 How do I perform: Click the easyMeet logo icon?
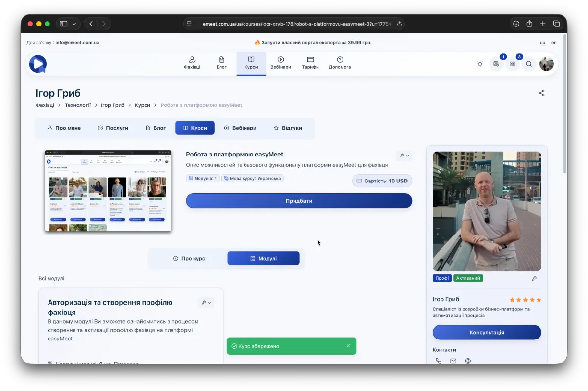point(38,64)
